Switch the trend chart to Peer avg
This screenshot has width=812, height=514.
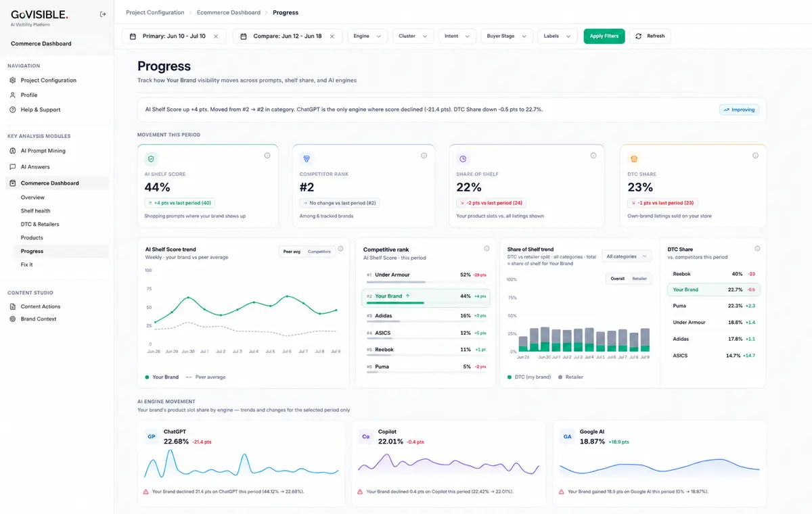click(292, 252)
